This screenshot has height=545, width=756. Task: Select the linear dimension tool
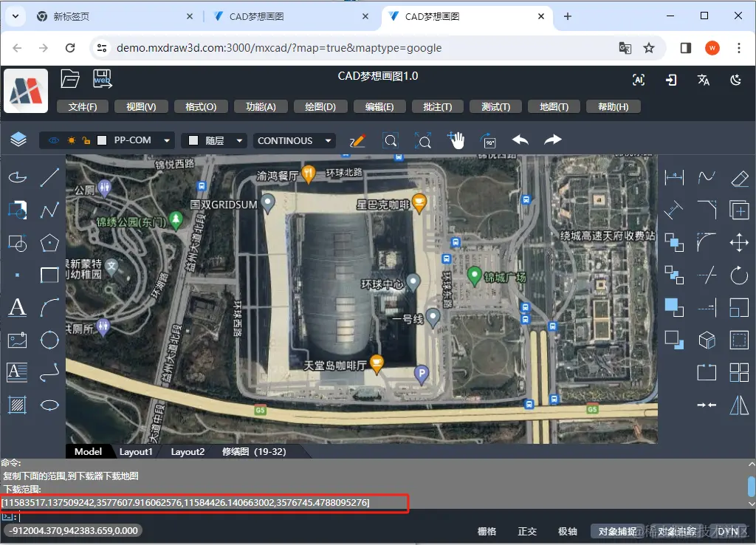[x=674, y=177]
